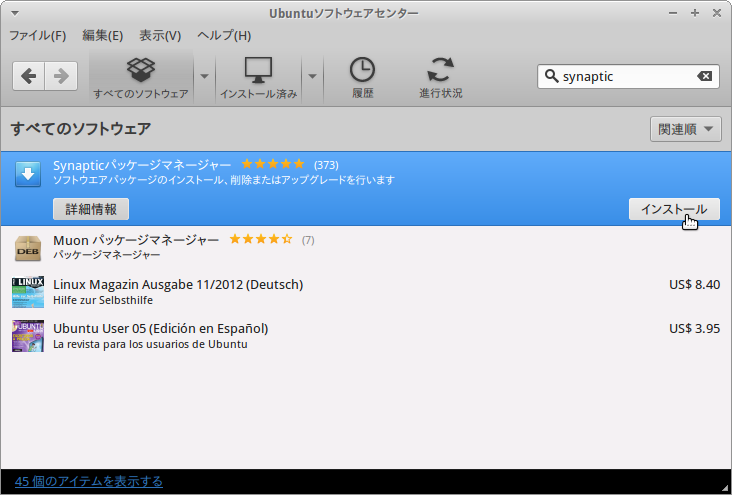732x495 pixels.
Task: Click the US$ 3.95 price
Action: click(694, 328)
